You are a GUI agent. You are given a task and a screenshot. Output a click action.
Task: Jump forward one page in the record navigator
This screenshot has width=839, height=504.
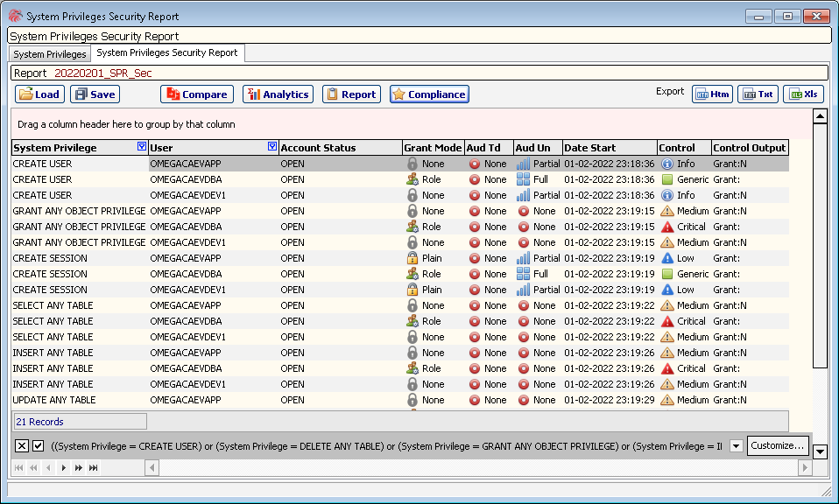click(79, 467)
